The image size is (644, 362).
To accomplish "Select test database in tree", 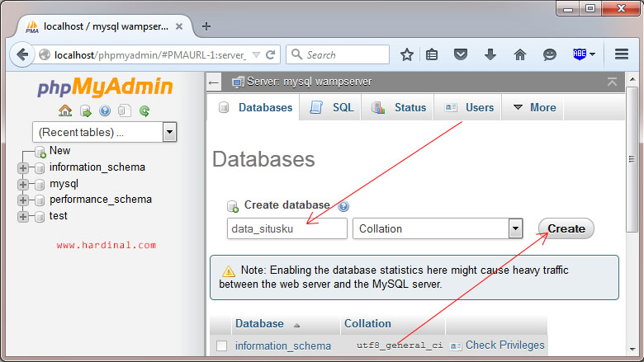I will pos(59,216).
